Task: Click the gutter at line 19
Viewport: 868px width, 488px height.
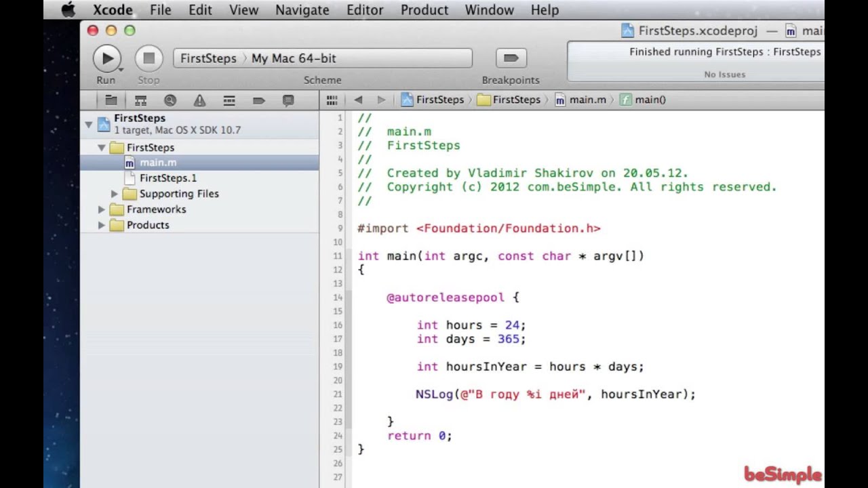Action: coord(338,367)
